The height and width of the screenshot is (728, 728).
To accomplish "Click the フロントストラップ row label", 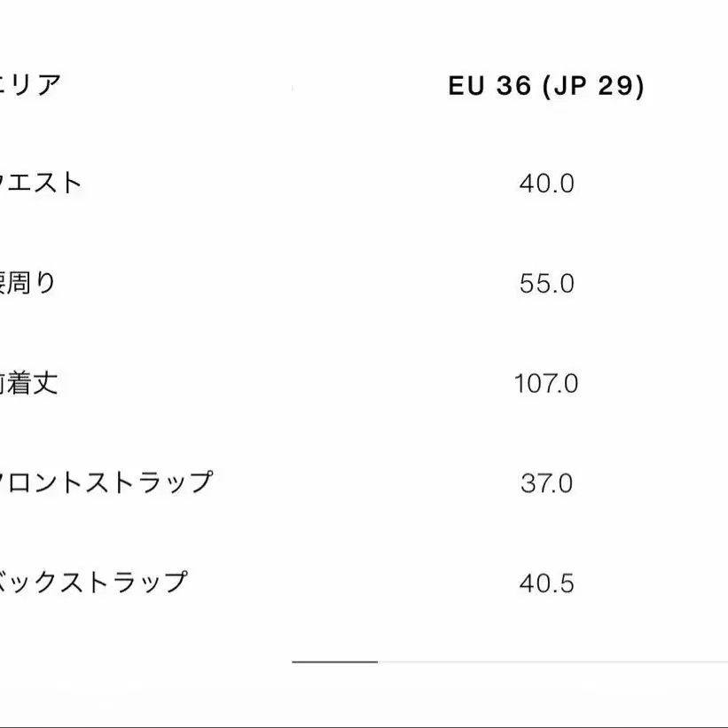I will [106, 483].
